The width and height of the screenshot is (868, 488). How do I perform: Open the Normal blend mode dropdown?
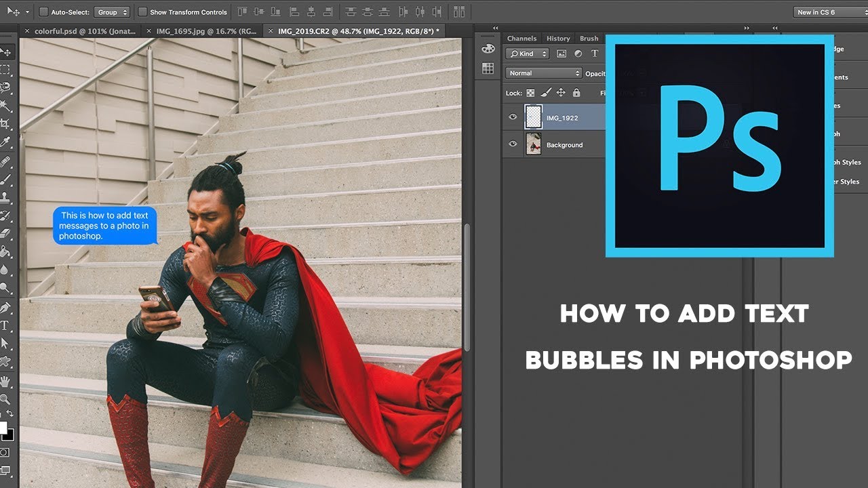(x=544, y=73)
